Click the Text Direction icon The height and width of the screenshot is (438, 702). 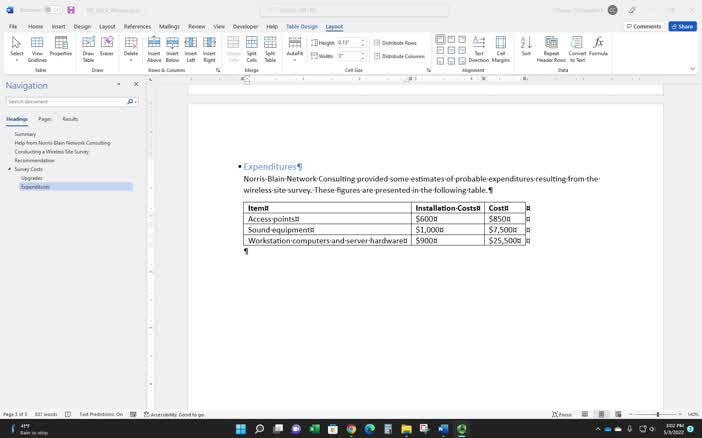pyautogui.click(x=479, y=48)
